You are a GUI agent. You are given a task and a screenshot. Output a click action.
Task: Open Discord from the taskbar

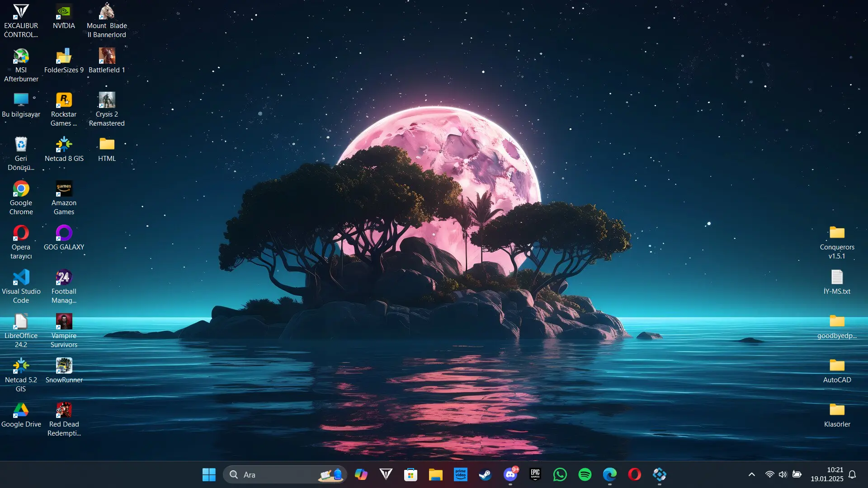pos(510,474)
